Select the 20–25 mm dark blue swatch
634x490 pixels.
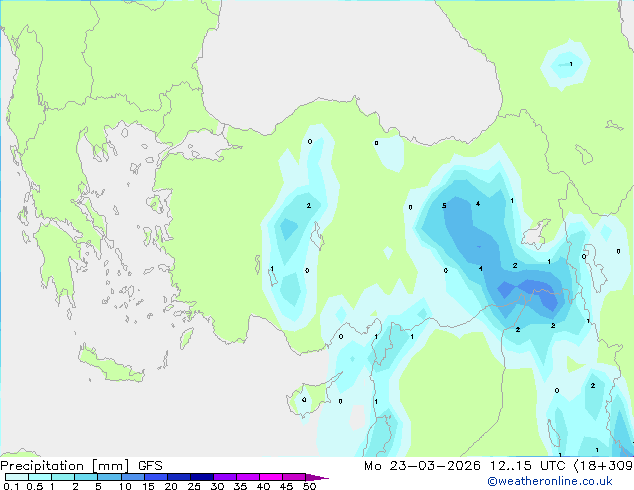coord(179,477)
